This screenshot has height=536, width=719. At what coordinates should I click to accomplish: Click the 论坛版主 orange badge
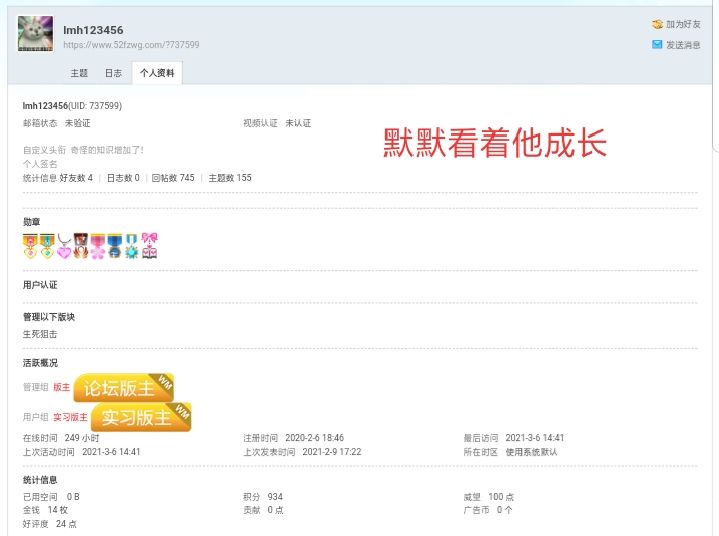click(125, 388)
